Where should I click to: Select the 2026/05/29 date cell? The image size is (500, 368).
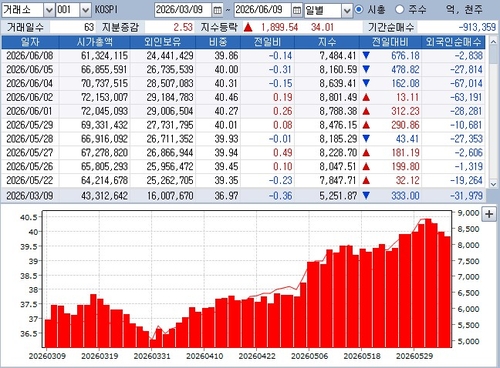click(x=30, y=125)
